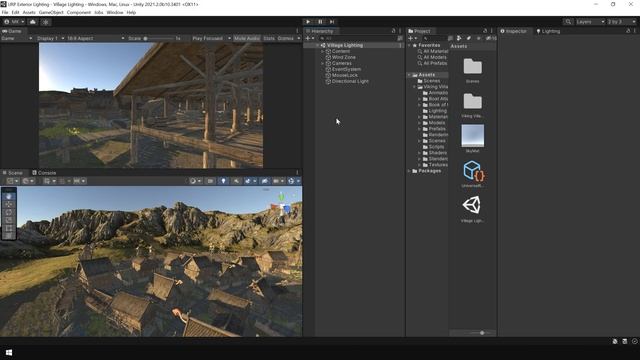Toggle Scene view audio icon
The image size is (640, 360).
coord(236,181)
